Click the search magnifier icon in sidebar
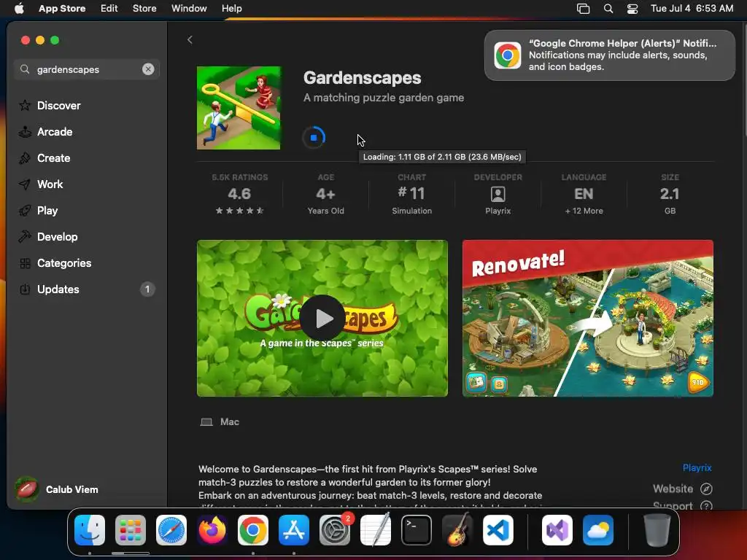This screenshot has height=560, width=747. click(x=25, y=69)
